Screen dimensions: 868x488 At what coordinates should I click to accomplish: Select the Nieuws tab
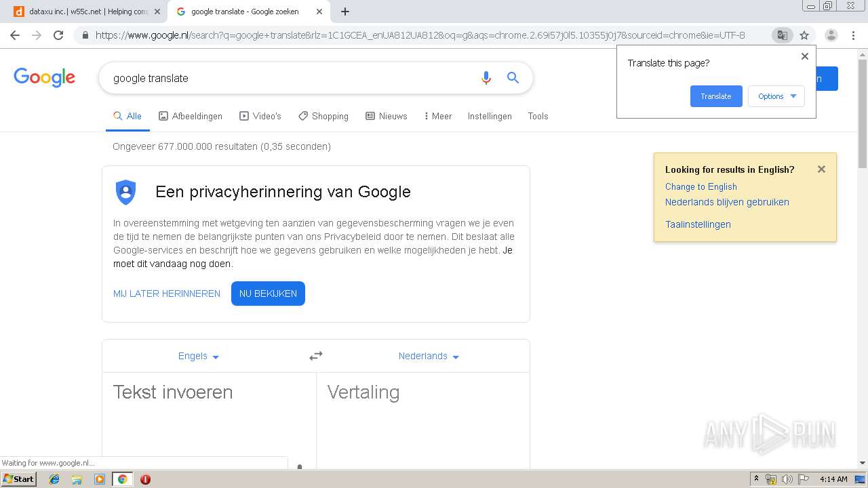[x=387, y=116]
